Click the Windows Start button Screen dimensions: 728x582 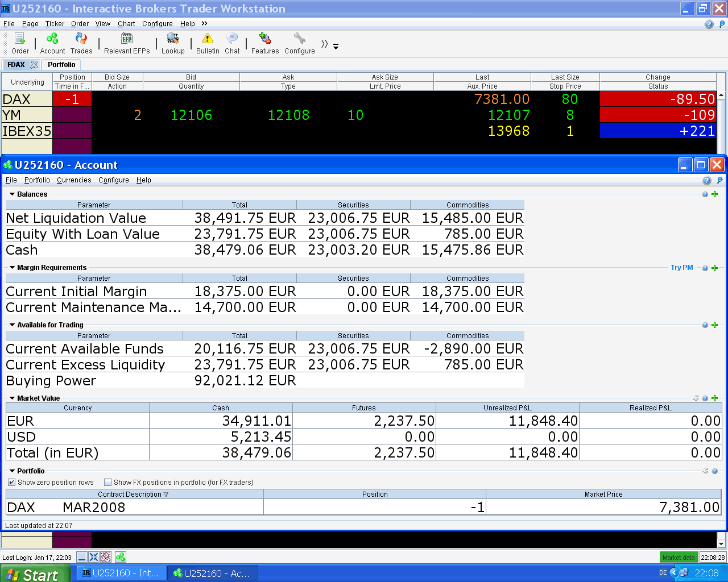[x=35, y=573]
